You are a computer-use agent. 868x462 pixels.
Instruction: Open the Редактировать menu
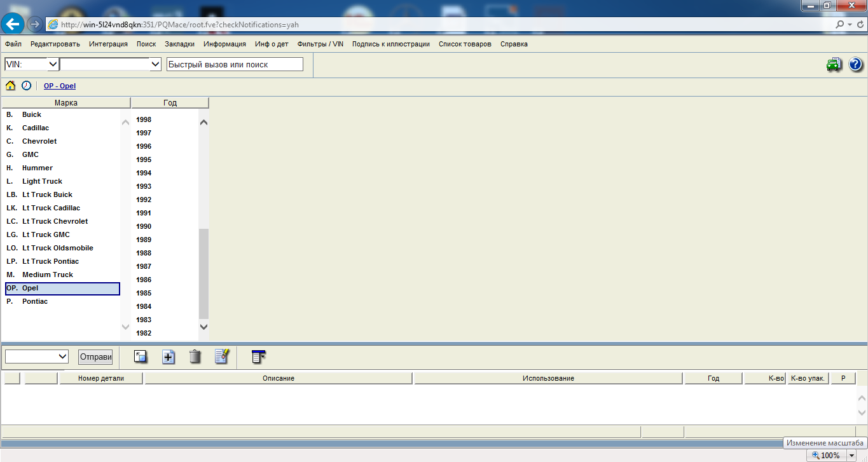pos(55,44)
